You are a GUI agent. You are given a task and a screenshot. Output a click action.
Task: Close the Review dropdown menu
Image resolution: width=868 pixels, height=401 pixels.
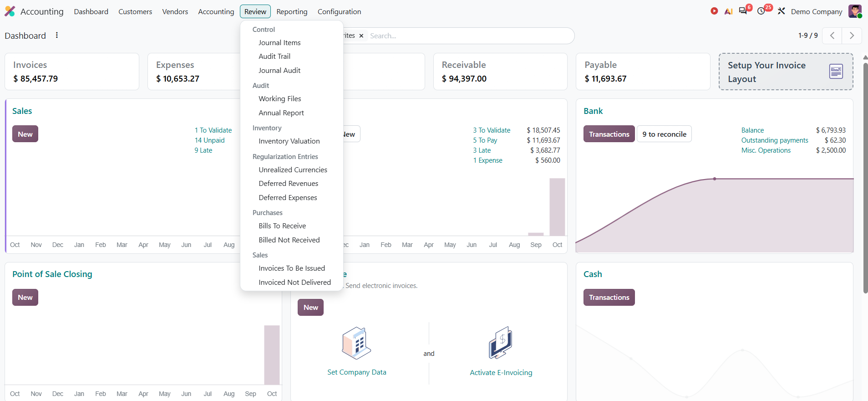pyautogui.click(x=255, y=11)
